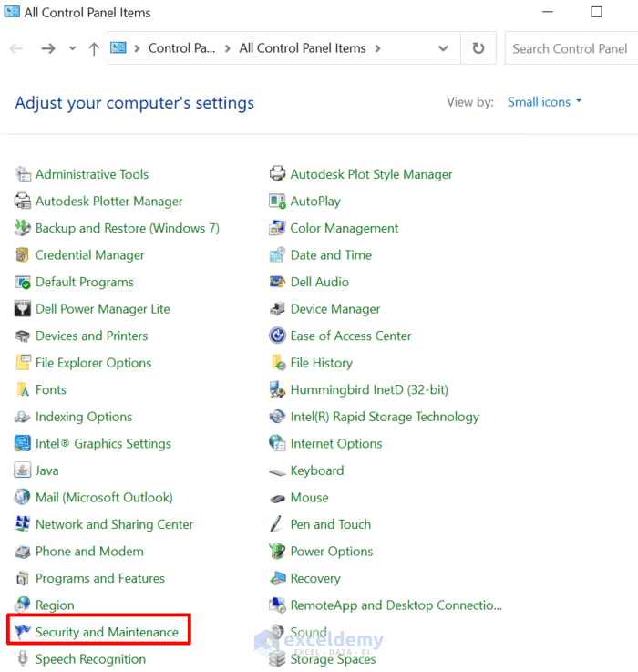Click the Programs and Features icon

point(23,578)
